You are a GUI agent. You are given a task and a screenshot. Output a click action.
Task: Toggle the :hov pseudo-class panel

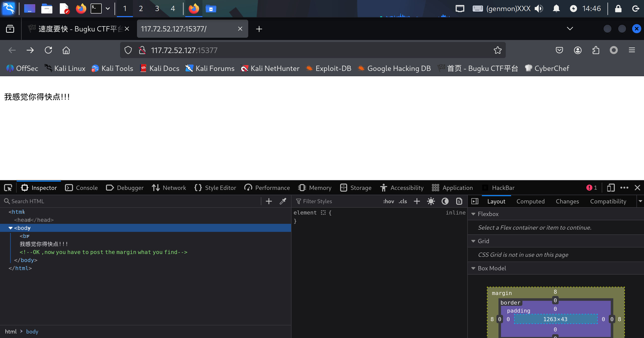click(x=388, y=201)
